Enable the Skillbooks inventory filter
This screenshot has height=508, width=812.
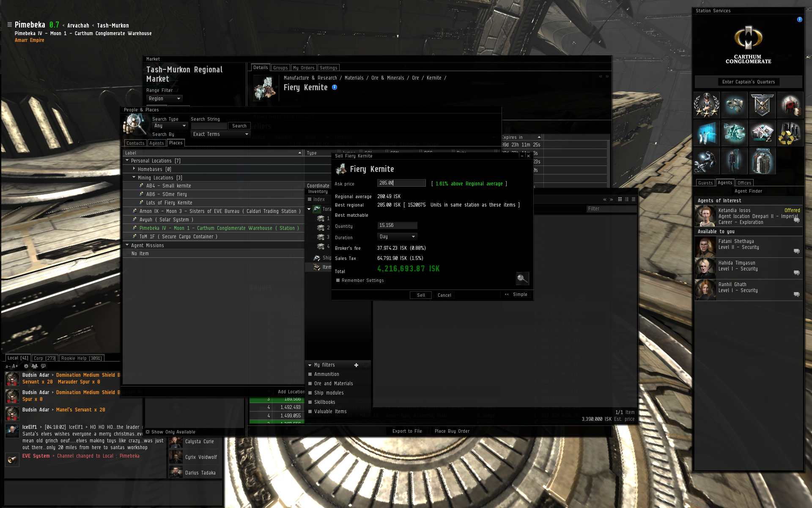pos(310,402)
